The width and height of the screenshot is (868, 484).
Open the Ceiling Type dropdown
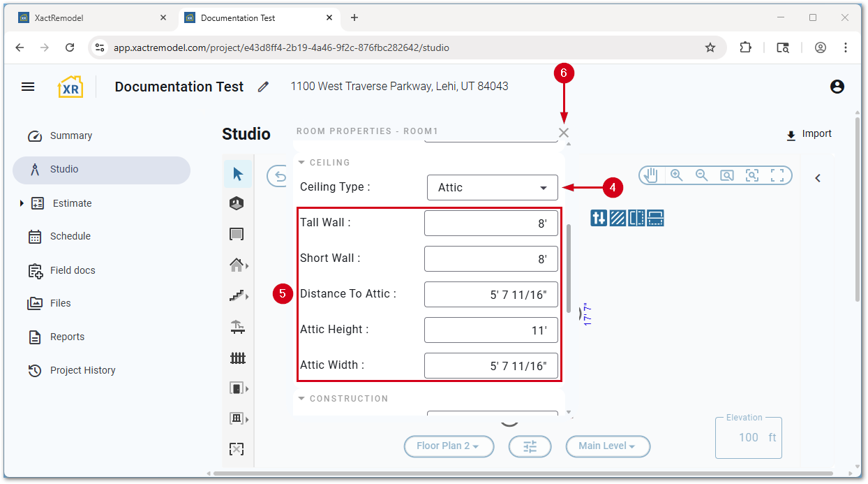(492, 187)
